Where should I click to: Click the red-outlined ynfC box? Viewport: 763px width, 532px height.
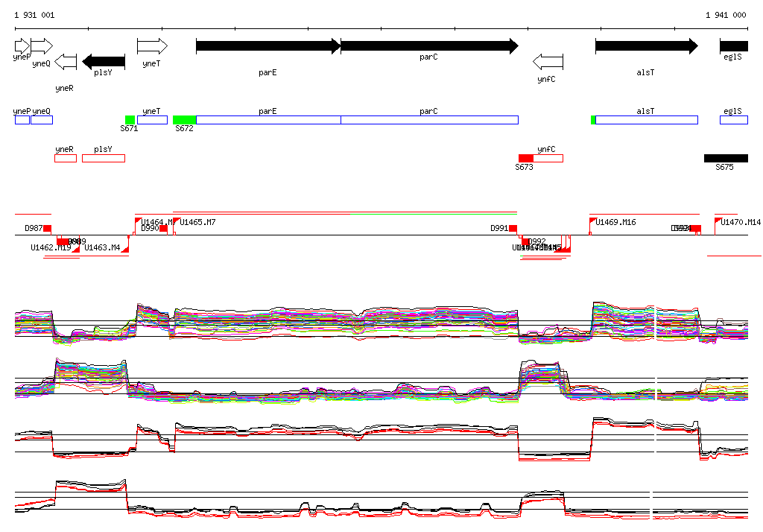click(x=548, y=158)
